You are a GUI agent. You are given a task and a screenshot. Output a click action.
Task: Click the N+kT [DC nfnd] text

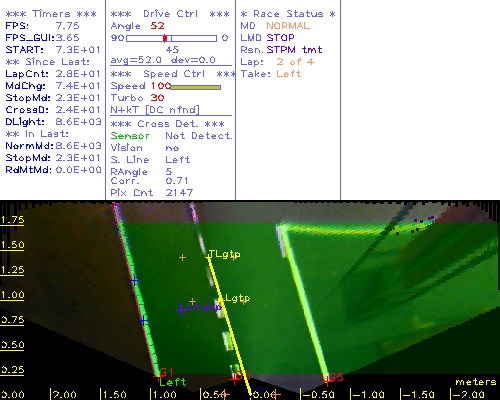point(155,110)
